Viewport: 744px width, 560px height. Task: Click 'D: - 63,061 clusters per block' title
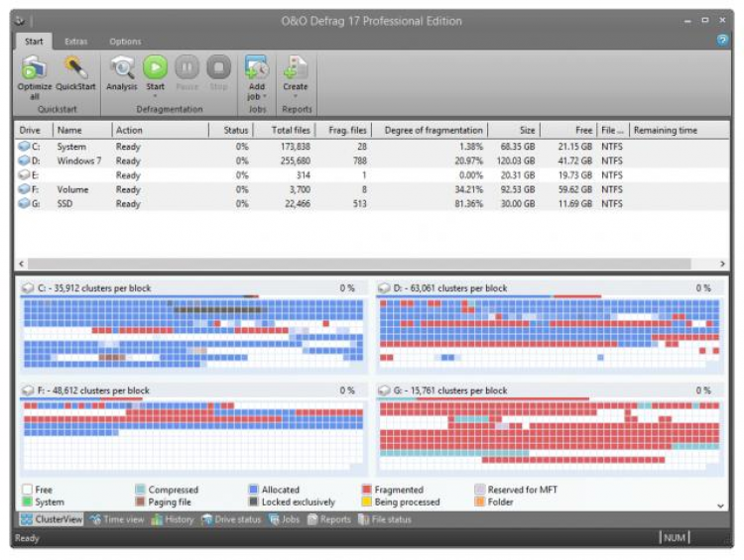(449, 287)
